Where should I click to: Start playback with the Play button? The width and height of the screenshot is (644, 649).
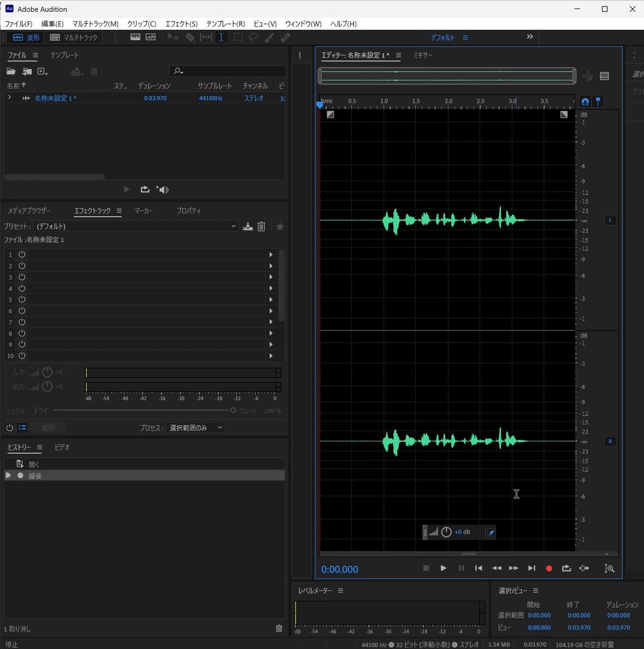coord(443,568)
